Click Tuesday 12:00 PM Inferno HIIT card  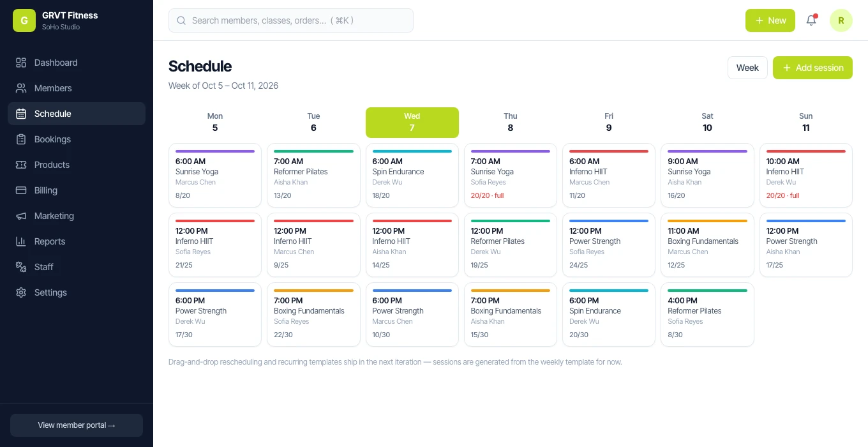[x=313, y=245]
